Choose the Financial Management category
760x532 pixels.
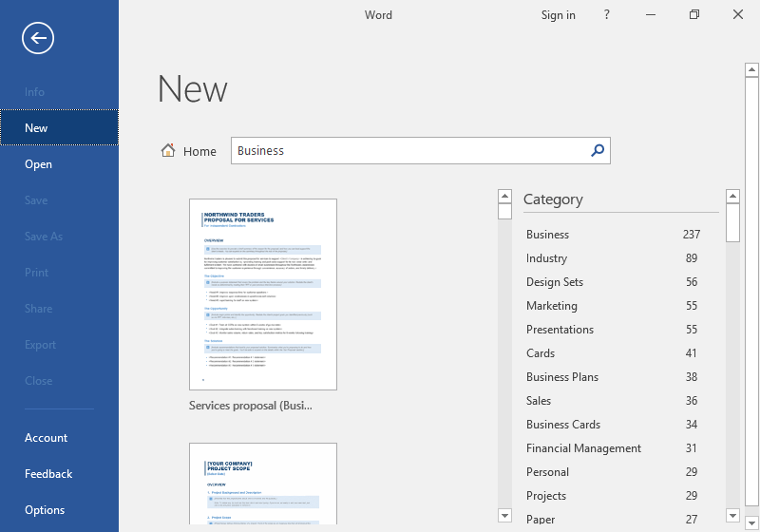point(614,447)
